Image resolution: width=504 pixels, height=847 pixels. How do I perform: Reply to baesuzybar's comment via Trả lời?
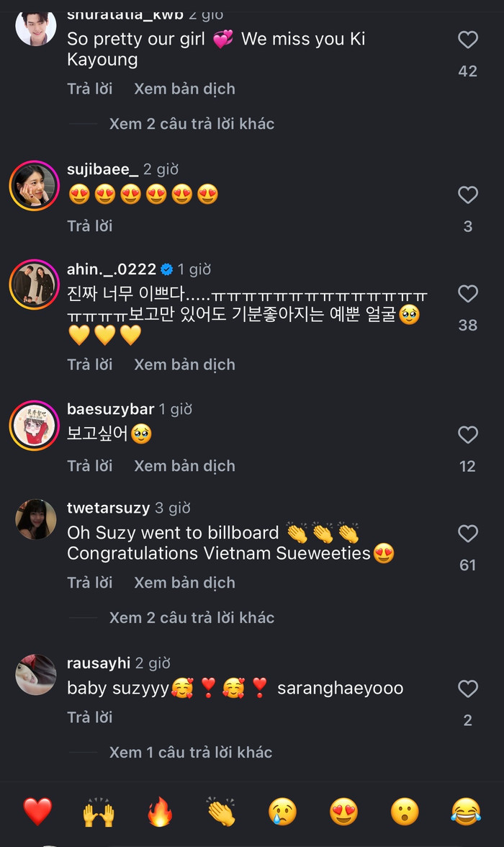click(x=90, y=465)
